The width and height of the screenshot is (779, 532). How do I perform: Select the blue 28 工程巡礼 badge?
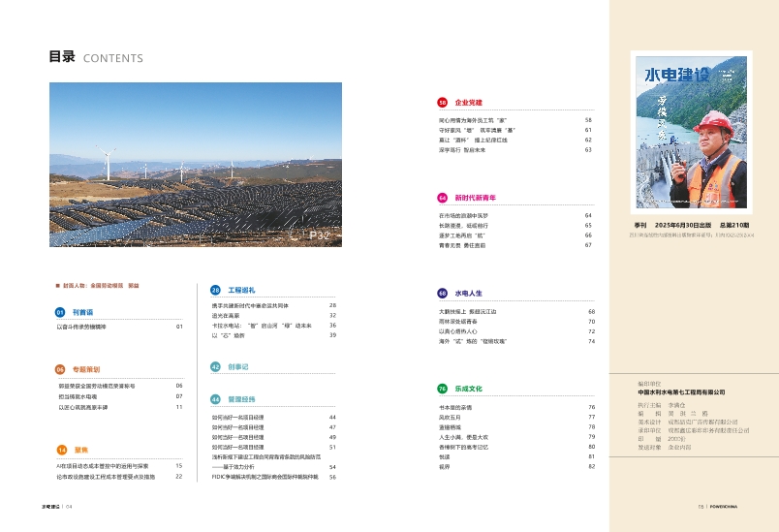click(215, 289)
